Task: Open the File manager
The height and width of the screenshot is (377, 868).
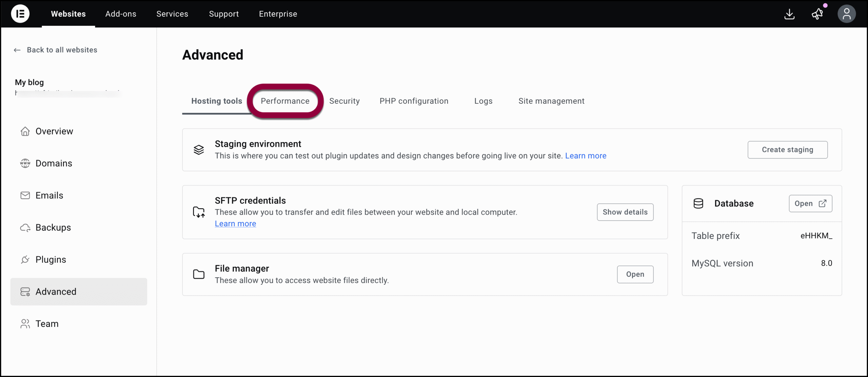Action: (x=635, y=274)
